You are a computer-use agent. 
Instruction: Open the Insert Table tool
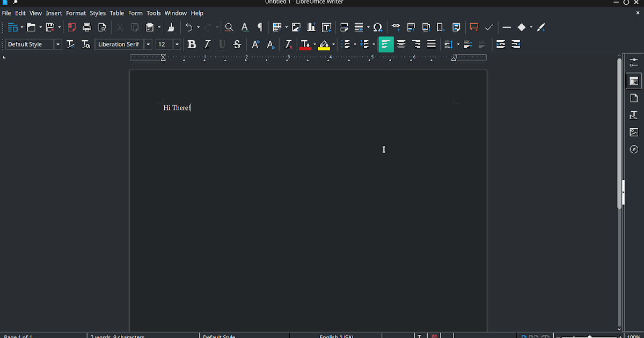point(277,27)
